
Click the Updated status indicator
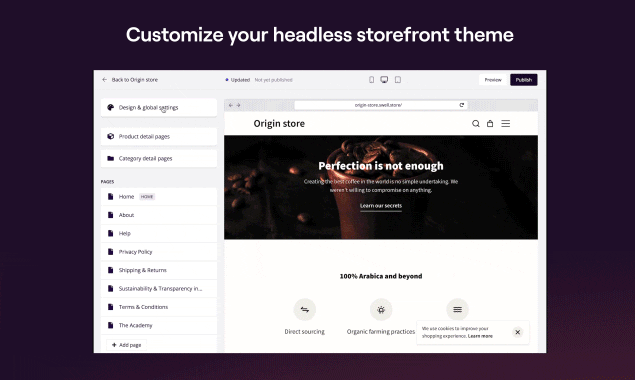238,80
